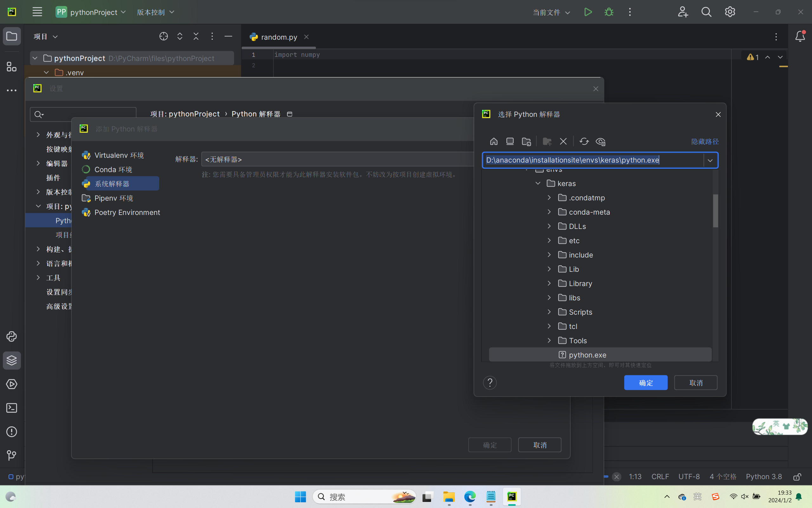
Task: Collapse the keras folder
Action: pos(538,184)
